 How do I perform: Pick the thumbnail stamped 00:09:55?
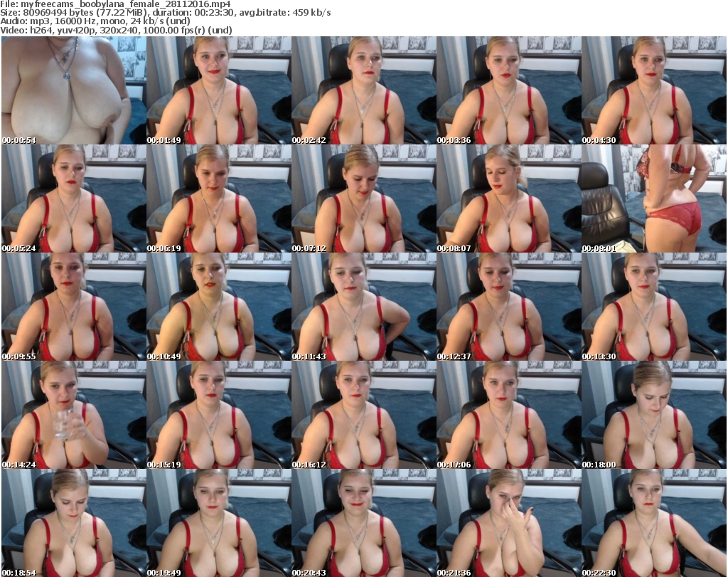(74, 307)
